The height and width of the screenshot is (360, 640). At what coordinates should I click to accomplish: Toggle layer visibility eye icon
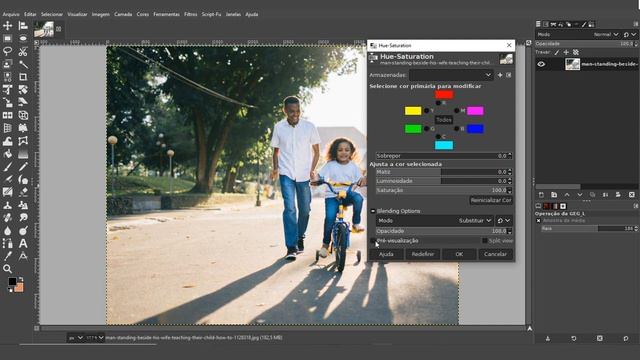pos(541,64)
